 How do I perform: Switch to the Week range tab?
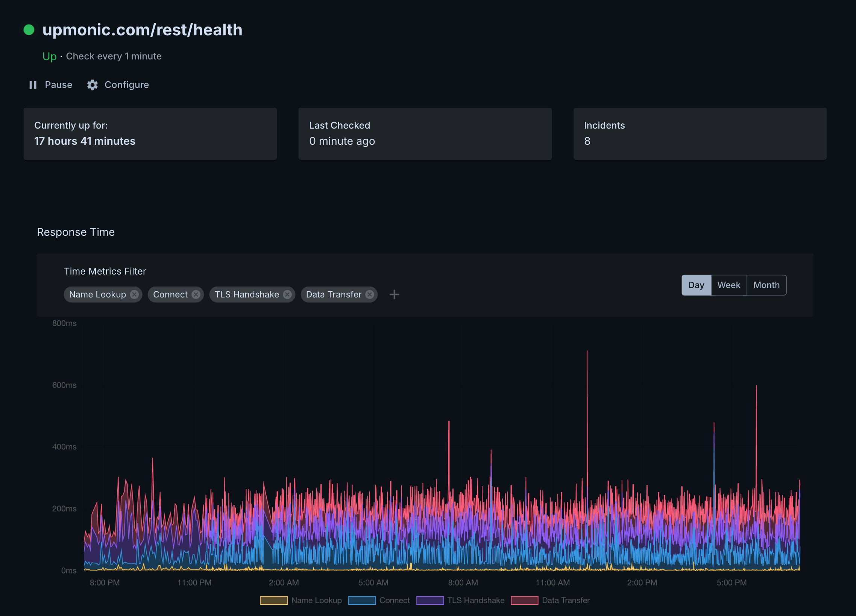pyautogui.click(x=729, y=285)
